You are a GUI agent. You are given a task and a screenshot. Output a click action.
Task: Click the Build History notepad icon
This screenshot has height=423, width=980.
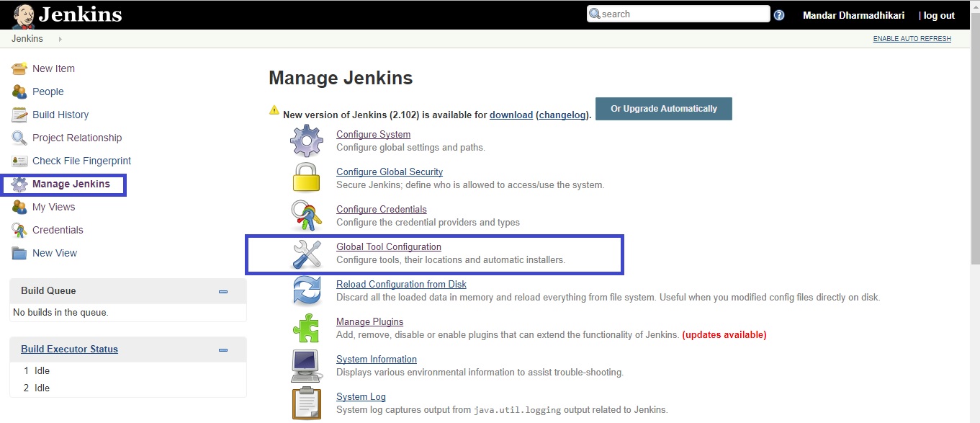(x=19, y=115)
